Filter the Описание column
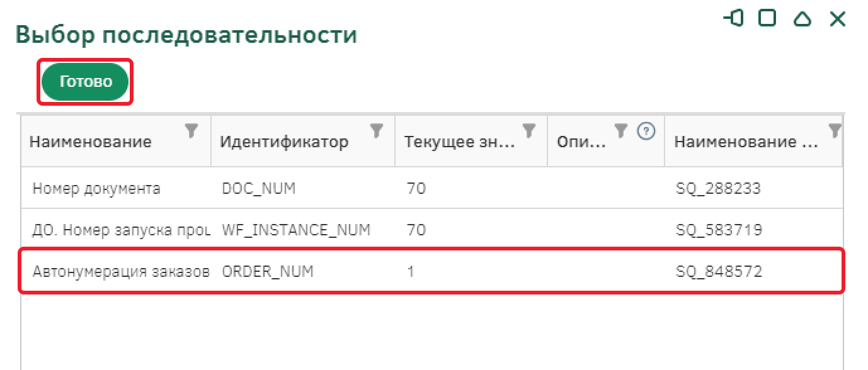This screenshot has height=370, width=868. coord(621,130)
